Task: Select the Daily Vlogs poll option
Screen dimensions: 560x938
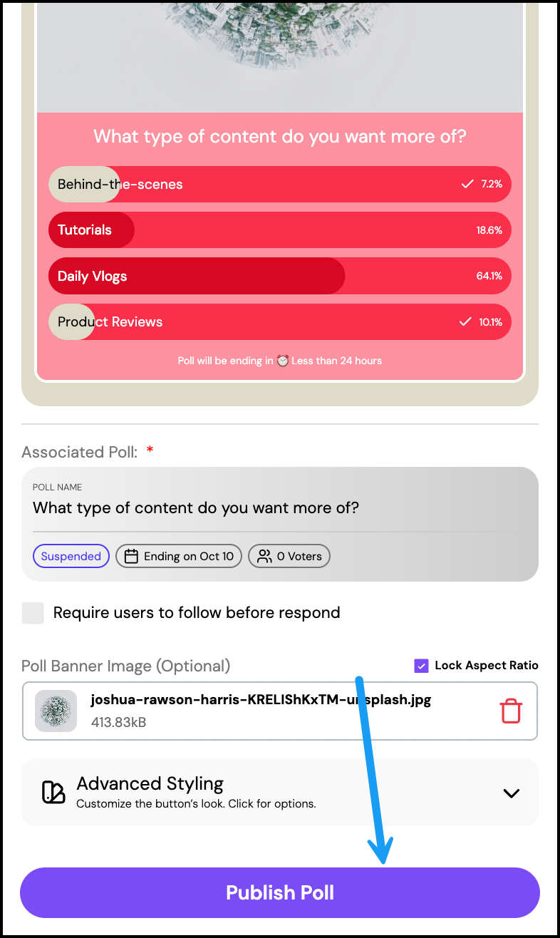Action: coord(279,276)
